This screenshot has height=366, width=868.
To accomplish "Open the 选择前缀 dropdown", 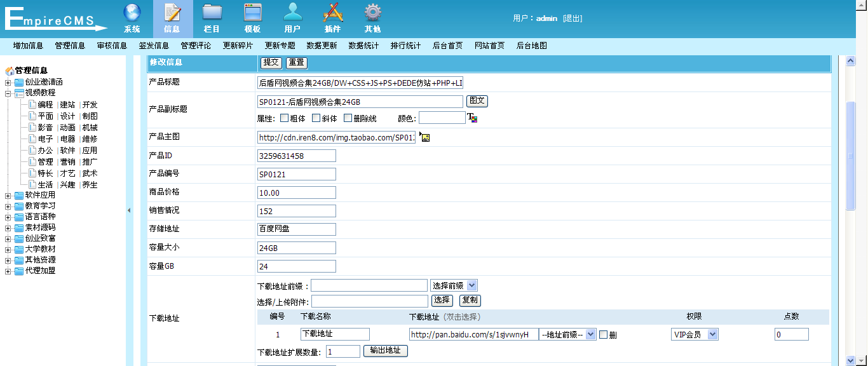I will [454, 285].
